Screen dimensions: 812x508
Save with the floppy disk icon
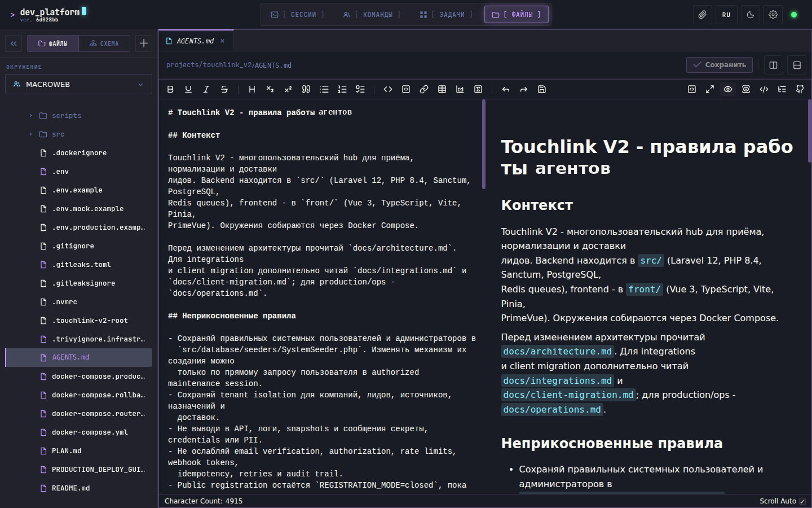tap(542, 89)
